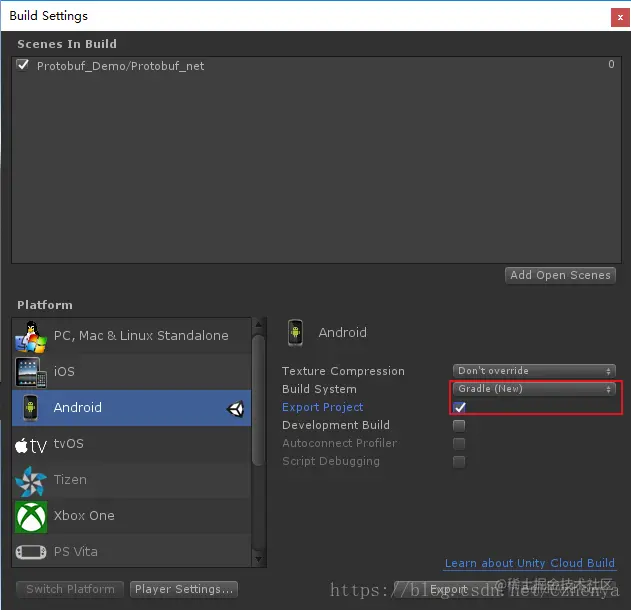Click the platform list scrollbar thumb

pos(259,400)
